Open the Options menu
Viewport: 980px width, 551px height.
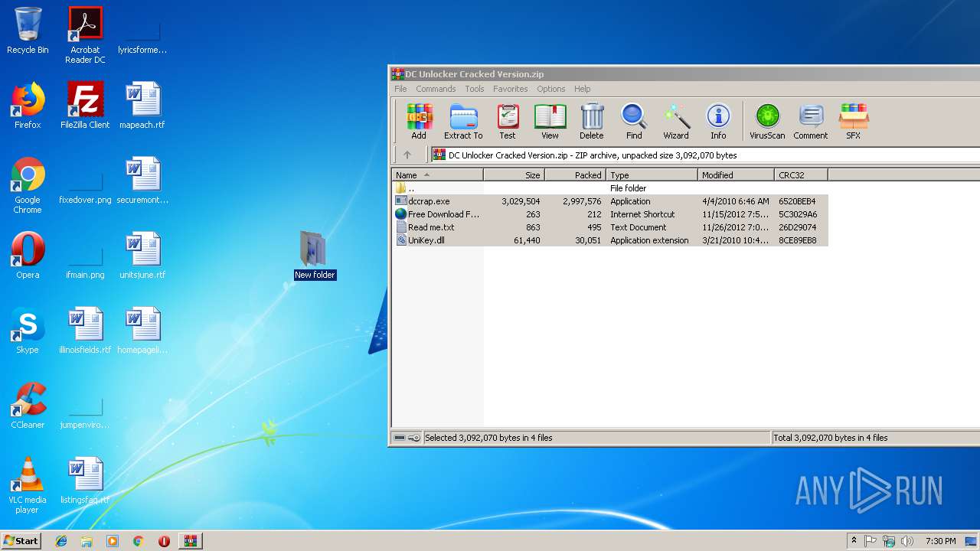point(550,89)
